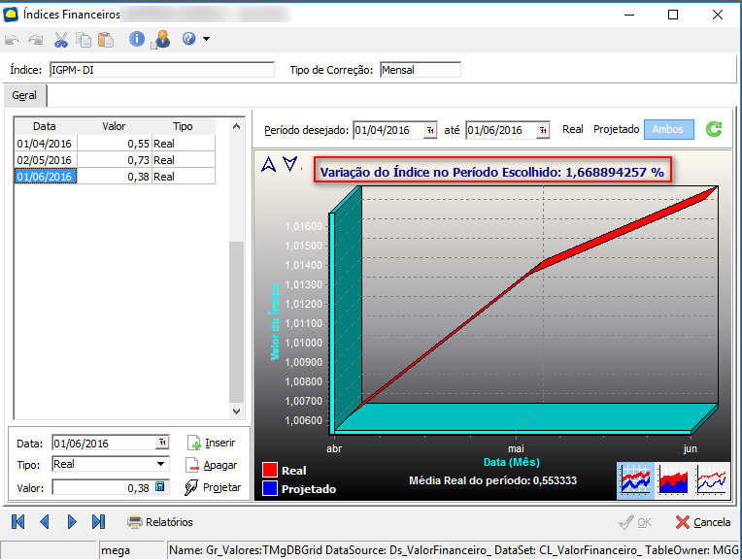Open calendar for period end date
Image resolution: width=742 pixels, height=560 pixels.
click(x=543, y=131)
